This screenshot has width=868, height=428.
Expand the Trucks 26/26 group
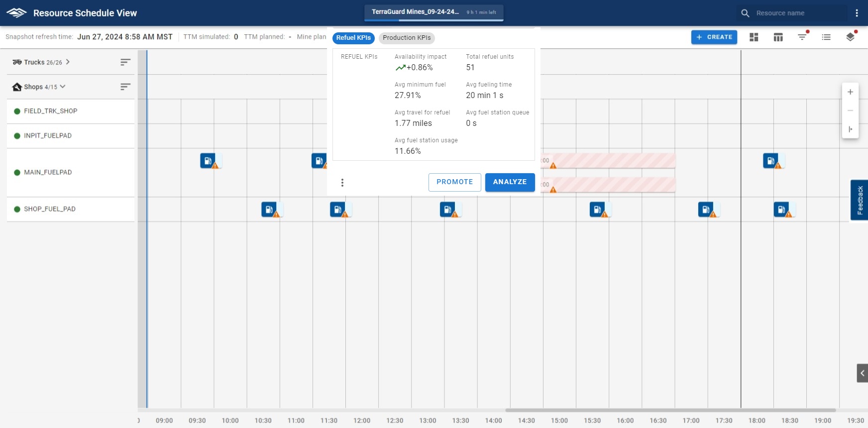pyautogui.click(x=68, y=62)
